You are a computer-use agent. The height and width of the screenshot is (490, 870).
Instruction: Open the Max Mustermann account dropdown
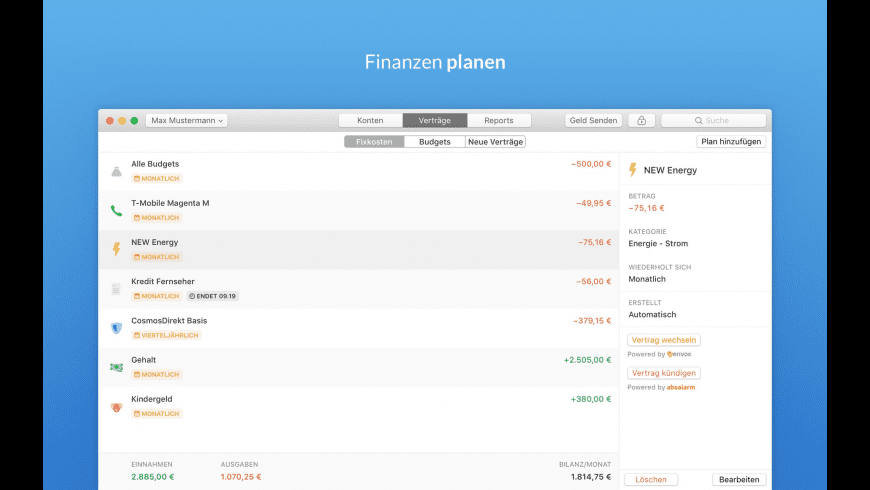click(186, 120)
